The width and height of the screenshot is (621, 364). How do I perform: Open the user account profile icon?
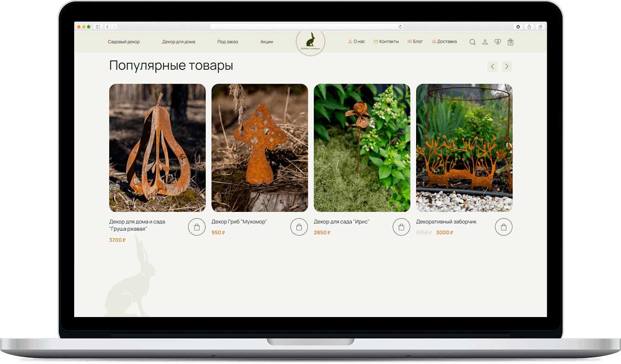(x=485, y=42)
